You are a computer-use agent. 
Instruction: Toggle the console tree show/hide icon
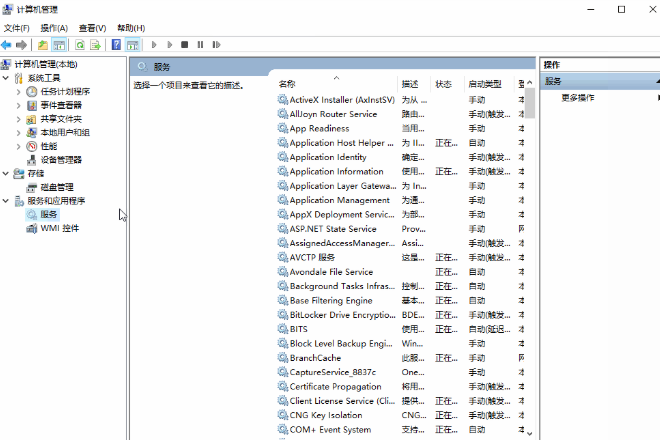59,45
